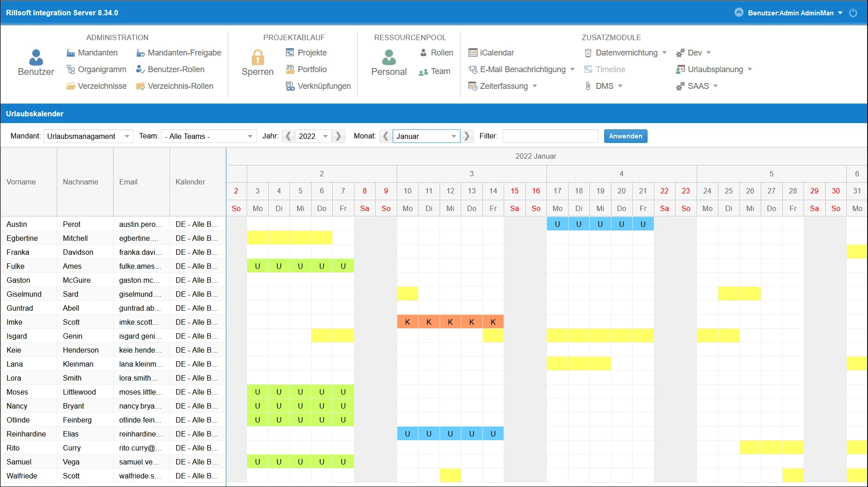This screenshot has height=487, width=868.
Task: Expand the Zeiterfassung dropdown arrow
Action: click(535, 86)
